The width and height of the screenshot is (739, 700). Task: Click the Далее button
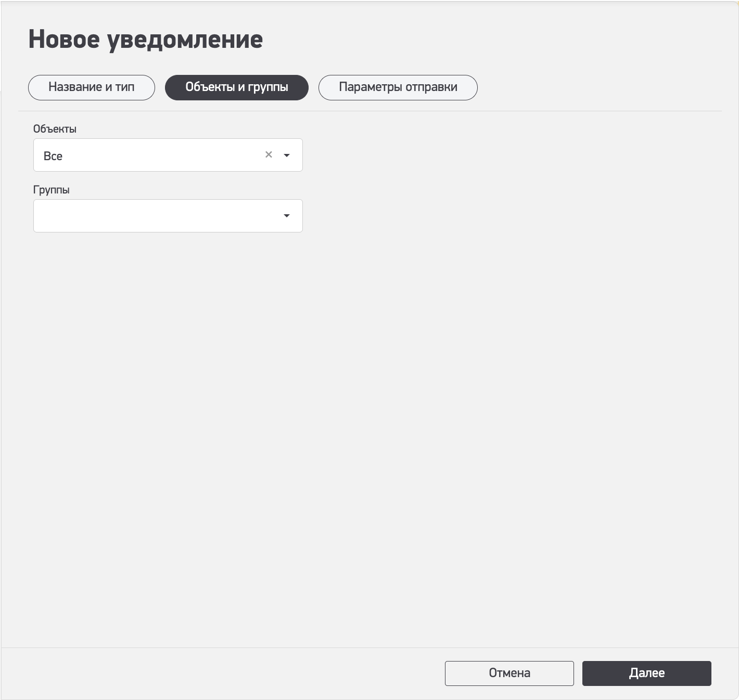point(646,673)
